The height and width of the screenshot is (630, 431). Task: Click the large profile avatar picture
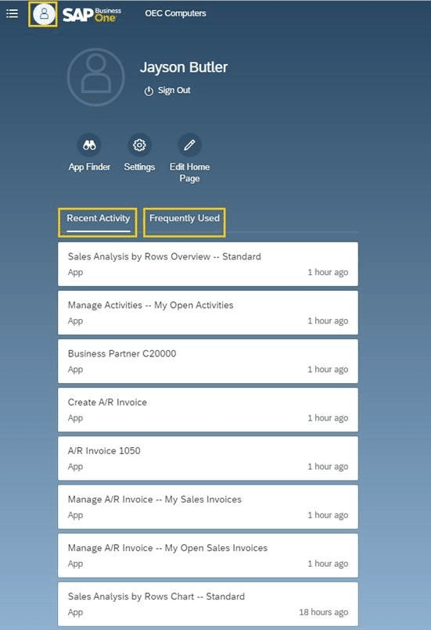[x=96, y=77]
